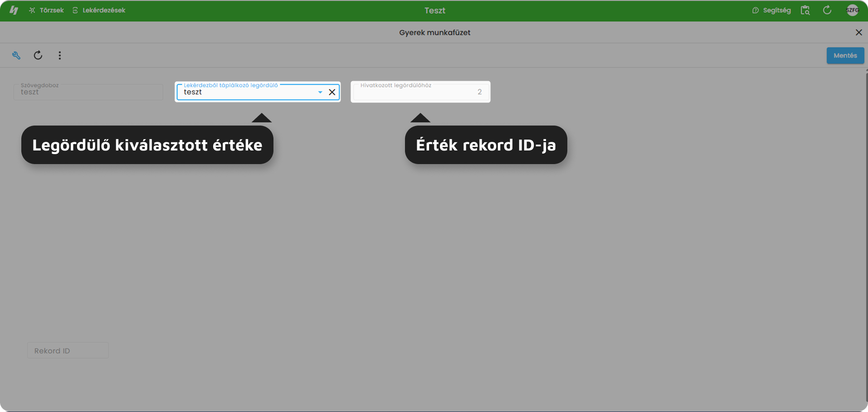868x412 pixels.
Task: Clear the selected teszt dropdown value
Action: (332, 92)
